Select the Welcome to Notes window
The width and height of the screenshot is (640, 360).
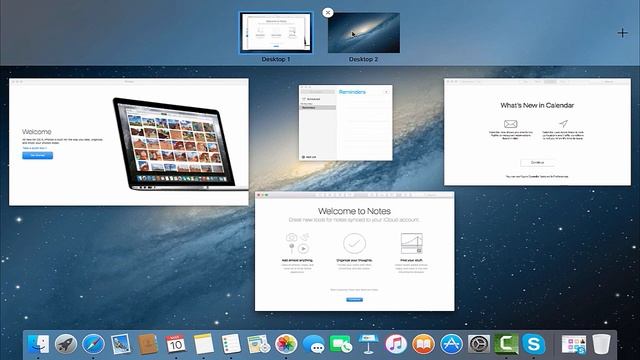click(354, 251)
